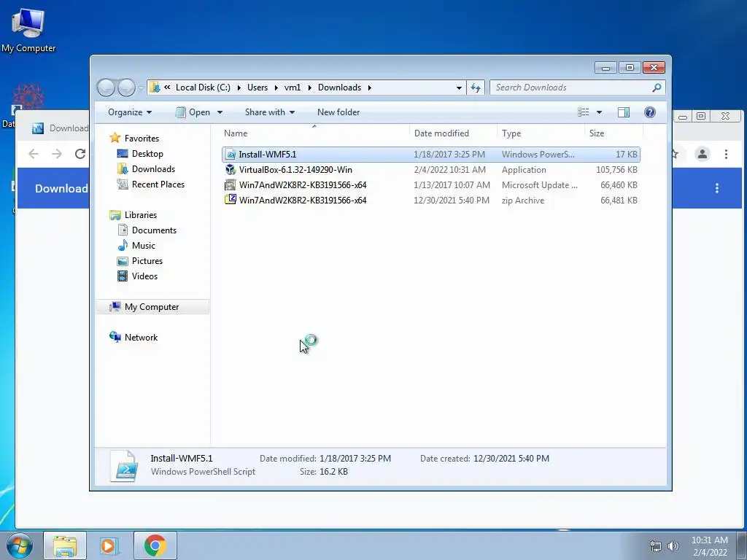The height and width of the screenshot is (560, 747).
Task: Click 66,481 KB size cell
Action: tap(619, 200)
